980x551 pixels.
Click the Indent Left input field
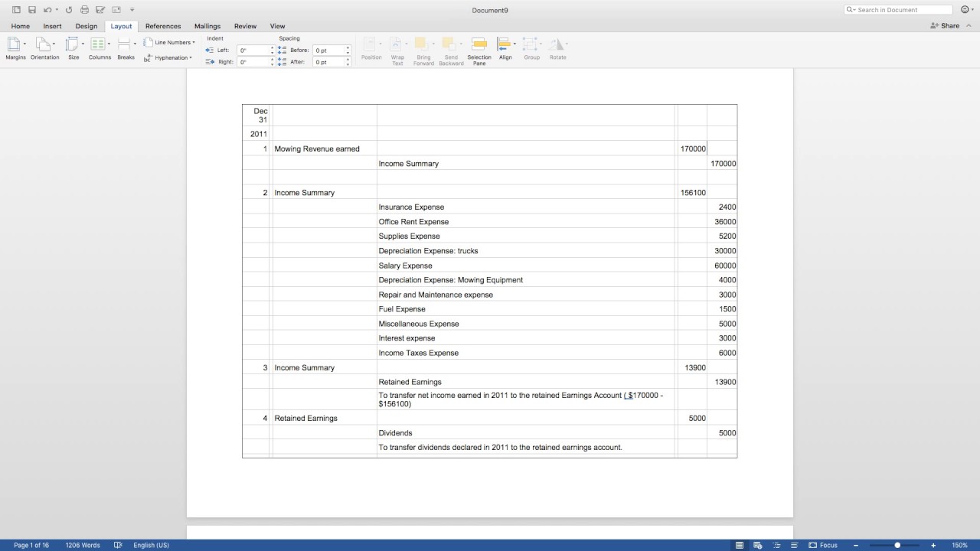tap(252, 51)
